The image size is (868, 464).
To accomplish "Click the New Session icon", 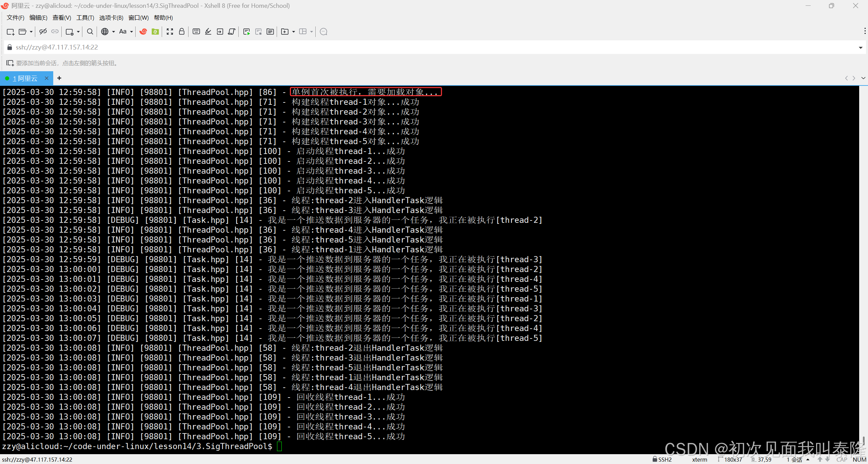I will pos(10,32).
